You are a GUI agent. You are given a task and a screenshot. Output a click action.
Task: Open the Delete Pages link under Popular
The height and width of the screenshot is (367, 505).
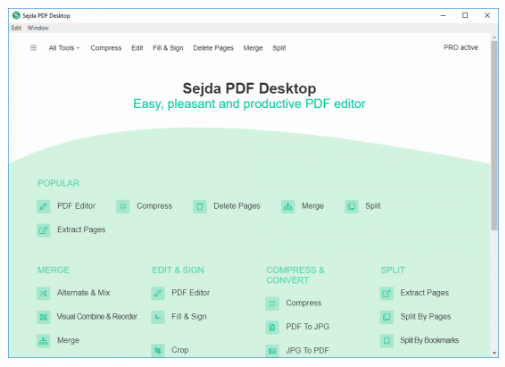(237, 206)
